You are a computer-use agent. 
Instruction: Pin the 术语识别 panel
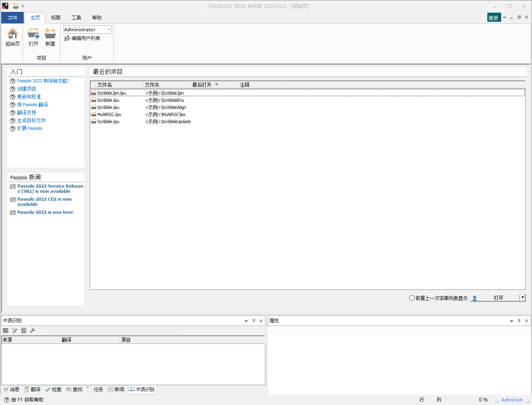pos(254,321)
